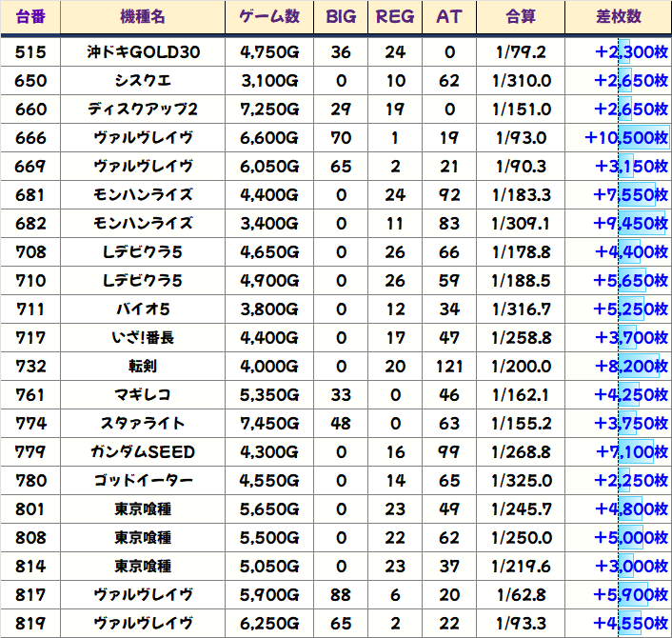
Task: Select the バイオ5 machine name
Action: point(143,309)
